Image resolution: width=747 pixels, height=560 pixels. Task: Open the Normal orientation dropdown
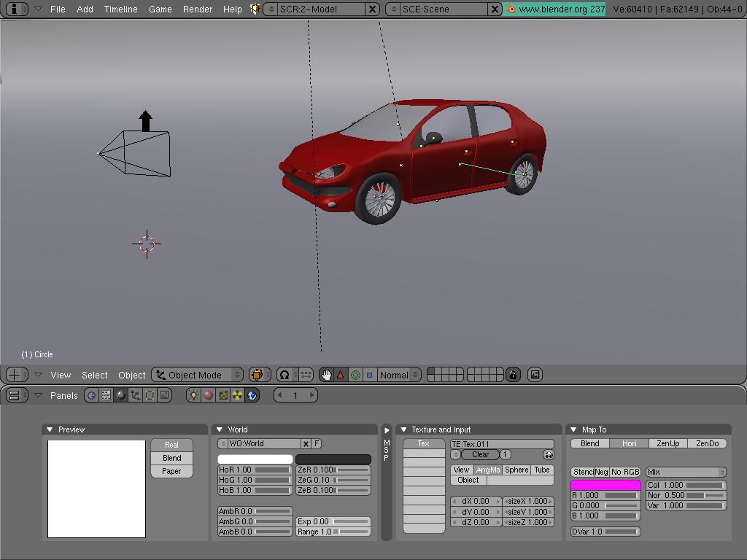pos(399,375)
